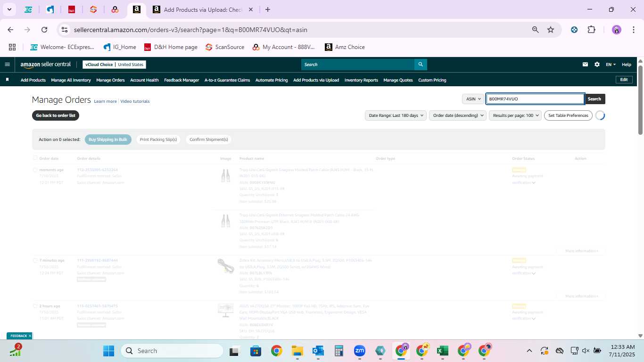The image size is (644, 362).
Task: Show hidden tray icons chevron
Action: (x=529, y=351)
